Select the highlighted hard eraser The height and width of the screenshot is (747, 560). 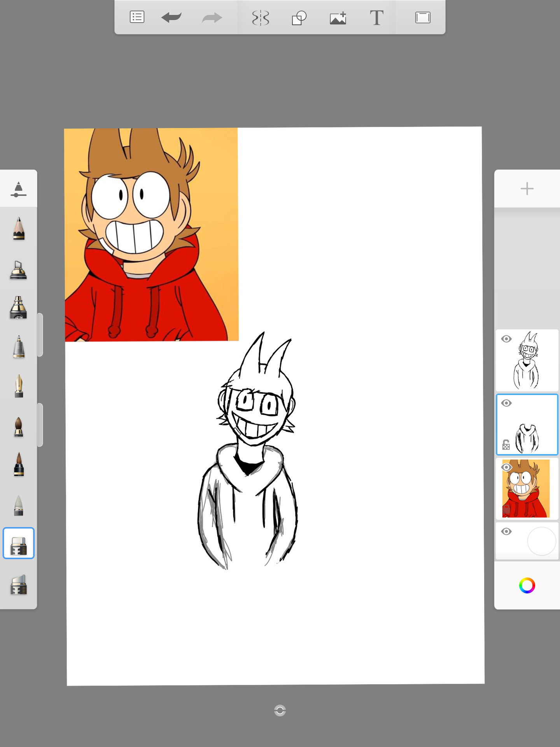pyautogui.click(x=19, y=544)
